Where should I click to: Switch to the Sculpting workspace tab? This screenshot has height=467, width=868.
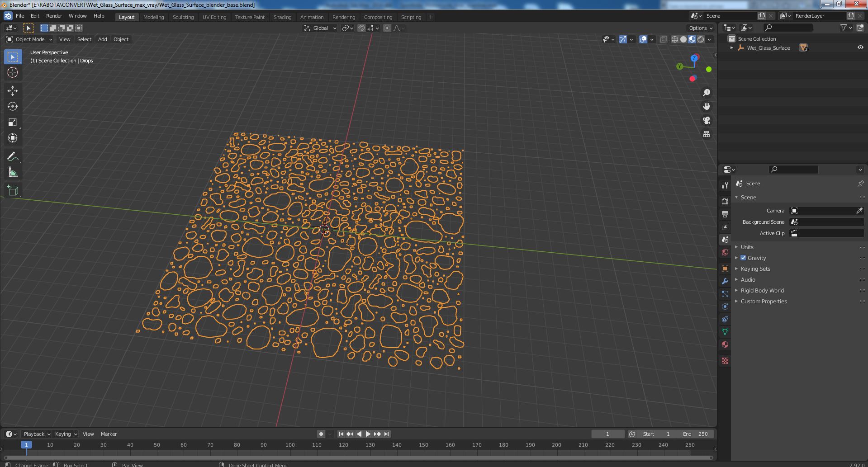point(183,17)
